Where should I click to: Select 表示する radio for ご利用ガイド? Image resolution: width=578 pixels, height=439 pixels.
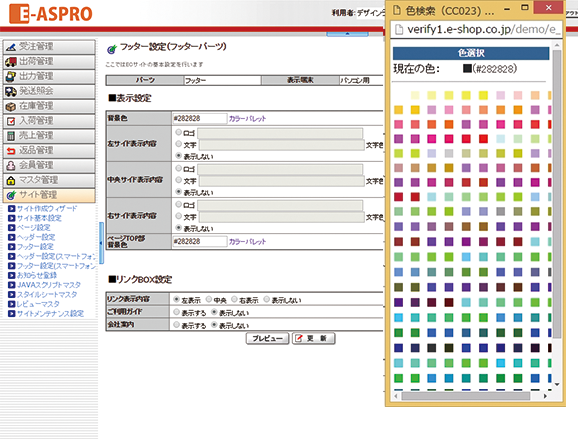click(x=177, y=312)
